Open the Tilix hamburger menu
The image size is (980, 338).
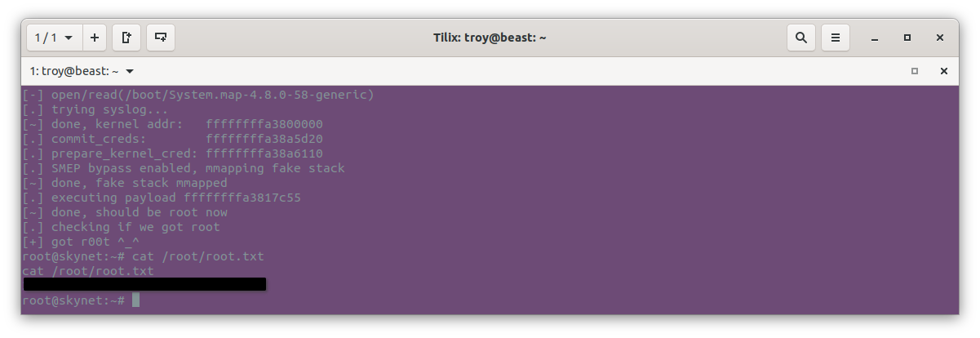coord(835,38)
